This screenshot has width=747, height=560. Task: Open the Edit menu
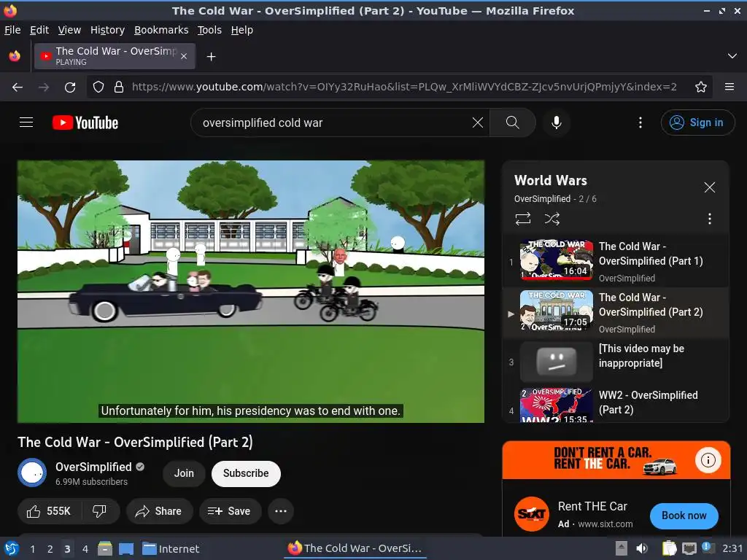tap(39, 30)
